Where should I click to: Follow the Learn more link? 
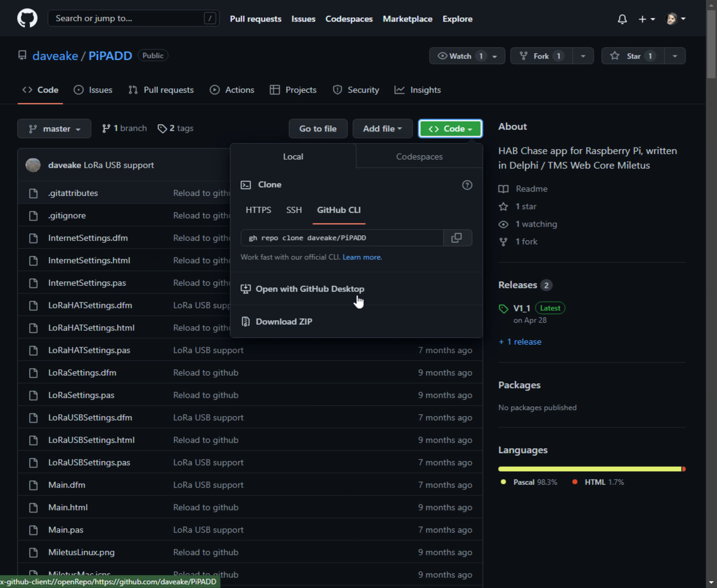(362, 257)
